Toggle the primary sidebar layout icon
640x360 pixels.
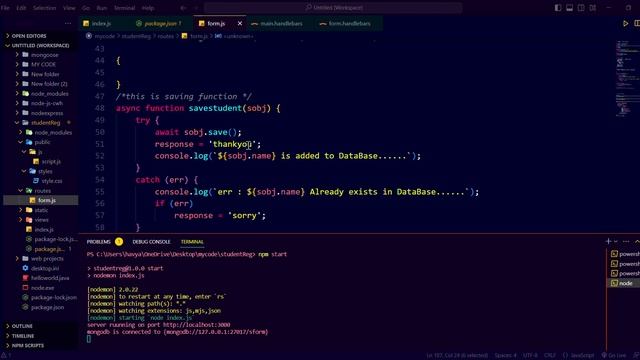pos(558,8)
